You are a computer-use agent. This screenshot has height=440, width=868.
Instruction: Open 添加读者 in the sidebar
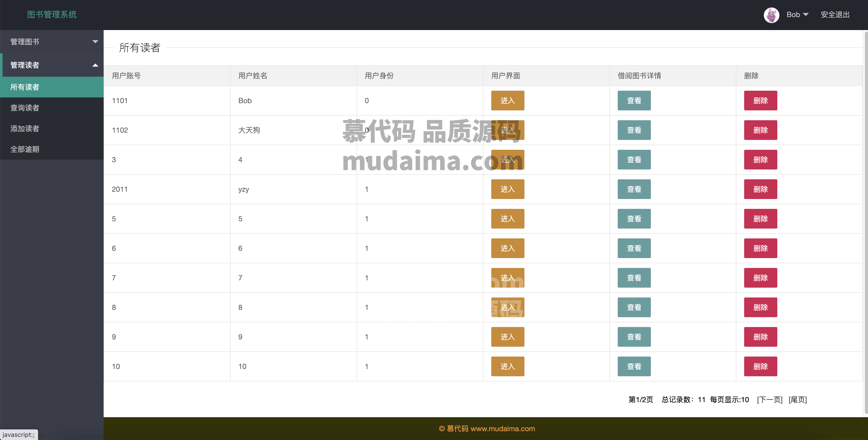[x=52, y=128]
